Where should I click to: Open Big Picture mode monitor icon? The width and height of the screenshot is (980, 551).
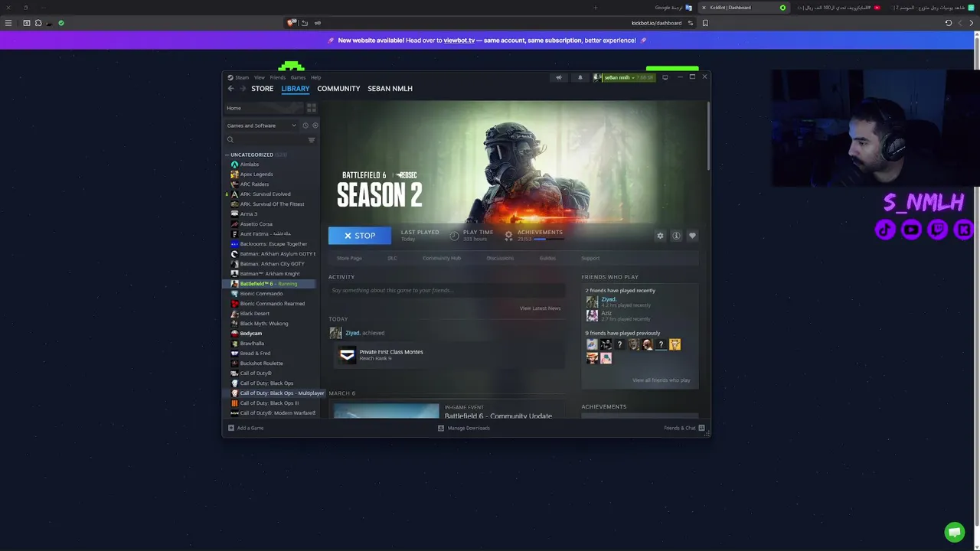click(665, 77)
